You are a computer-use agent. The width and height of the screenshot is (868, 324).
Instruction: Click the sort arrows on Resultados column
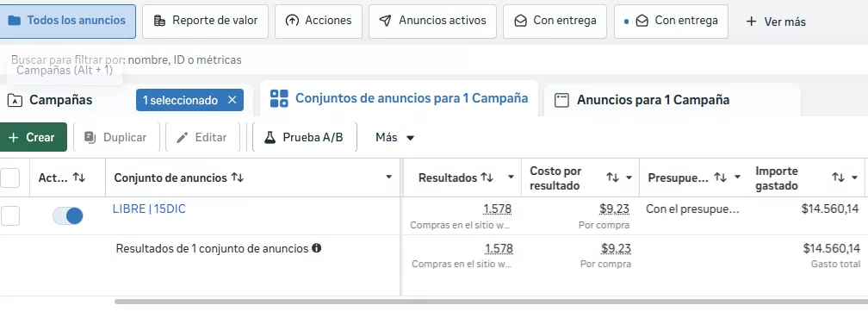click(x=487, y=178)
